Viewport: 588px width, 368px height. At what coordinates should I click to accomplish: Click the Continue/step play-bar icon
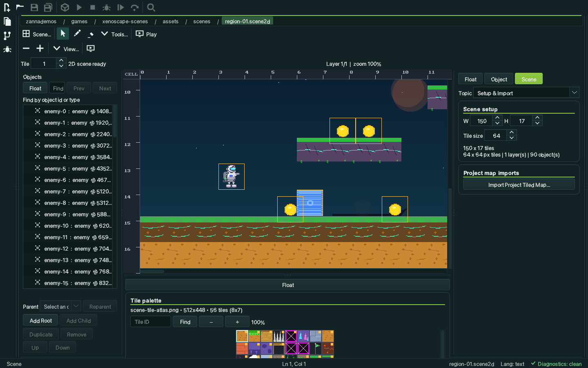[120, 7]
